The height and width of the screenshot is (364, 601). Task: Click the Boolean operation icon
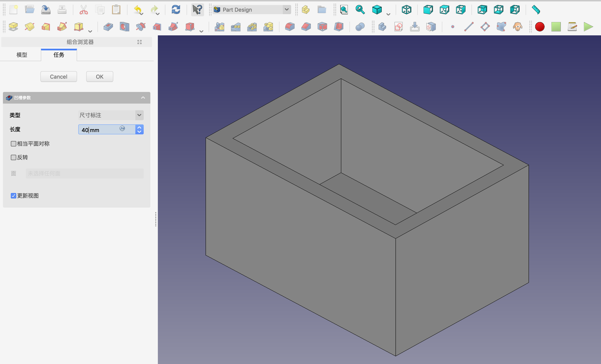pyautogui.click(x=360, y=27)
